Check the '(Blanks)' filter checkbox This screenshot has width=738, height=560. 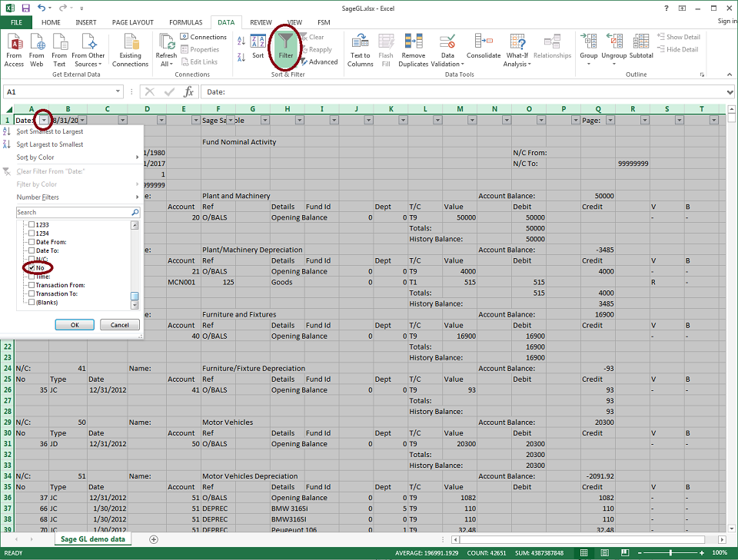pyautogui.click(x=32, y=303)
